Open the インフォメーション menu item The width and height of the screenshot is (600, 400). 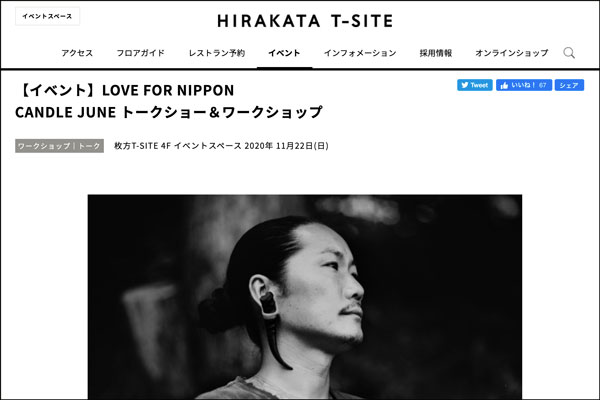360,53
